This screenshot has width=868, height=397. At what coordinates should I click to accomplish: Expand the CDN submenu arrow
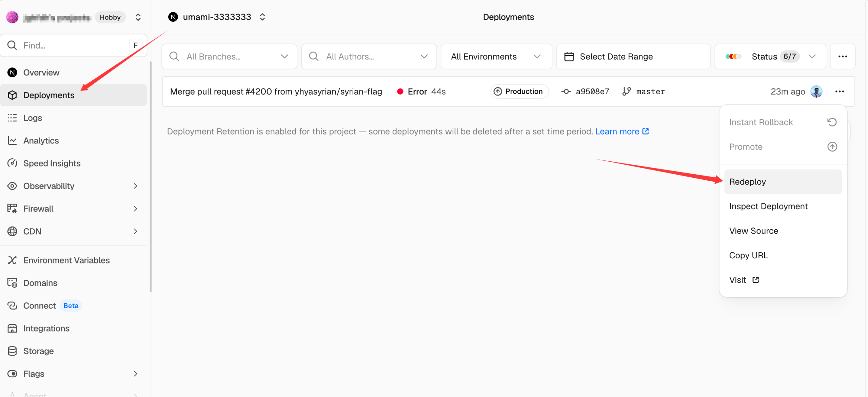(x=135, y=231)
